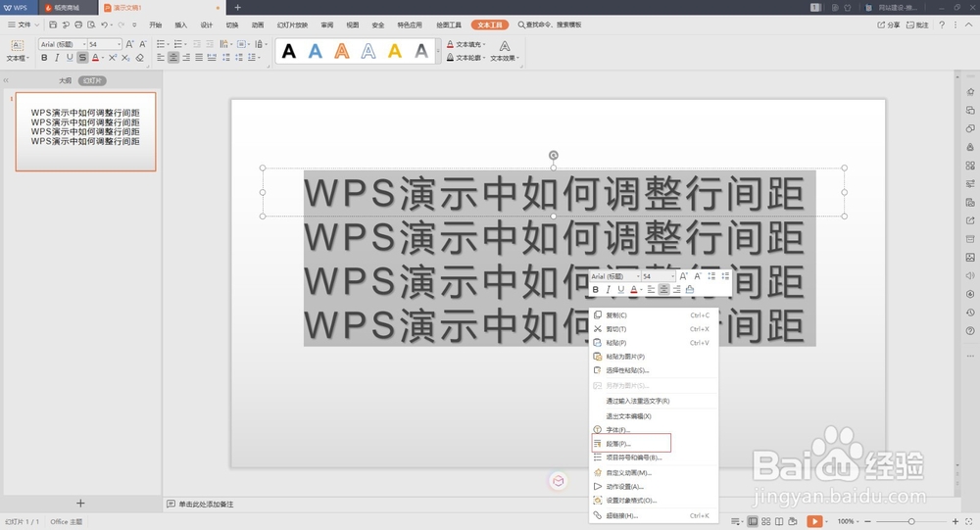Toggle center alignment in ribbon
980x530 pixels.
tap(173, 58)
